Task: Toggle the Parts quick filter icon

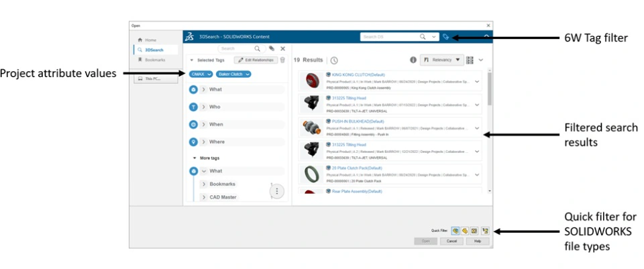Action: 455,231
